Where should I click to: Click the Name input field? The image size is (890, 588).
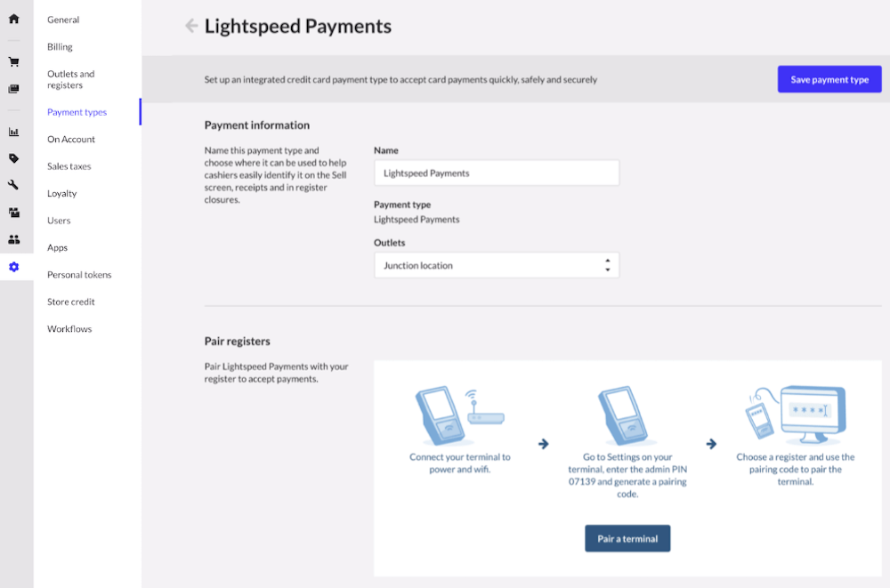(496, 173)
